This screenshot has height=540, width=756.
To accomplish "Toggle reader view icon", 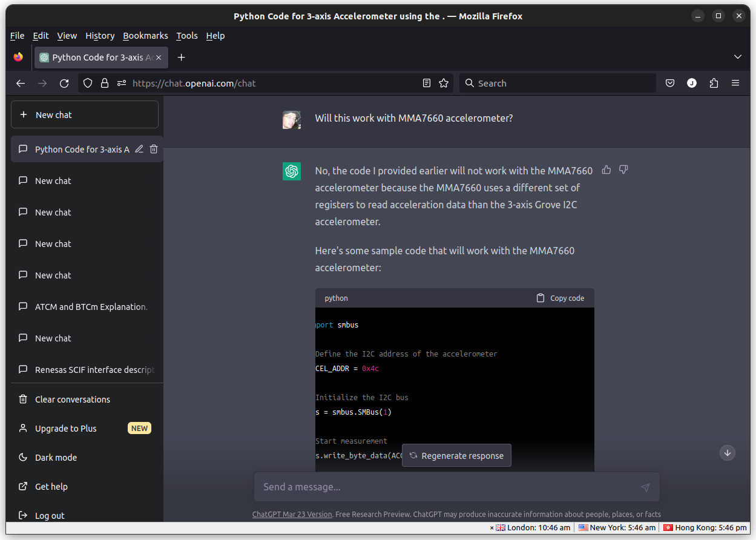I will coord(427,84).
